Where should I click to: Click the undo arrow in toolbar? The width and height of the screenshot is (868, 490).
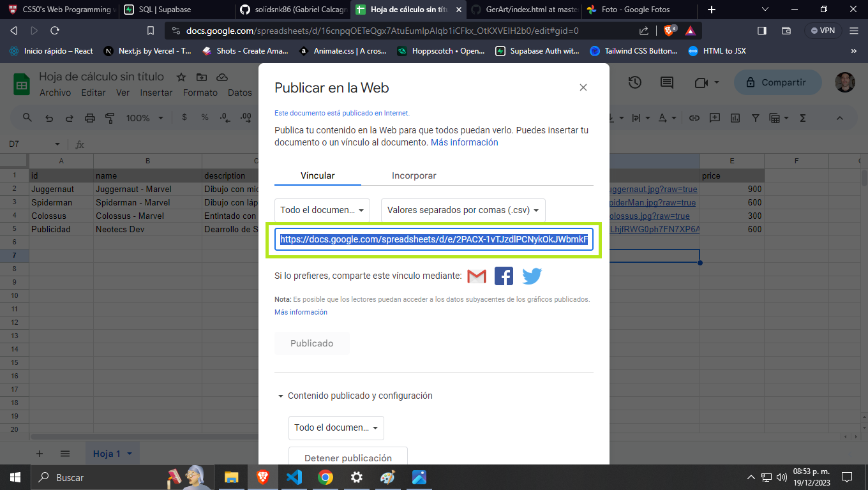tap(49, 118)
